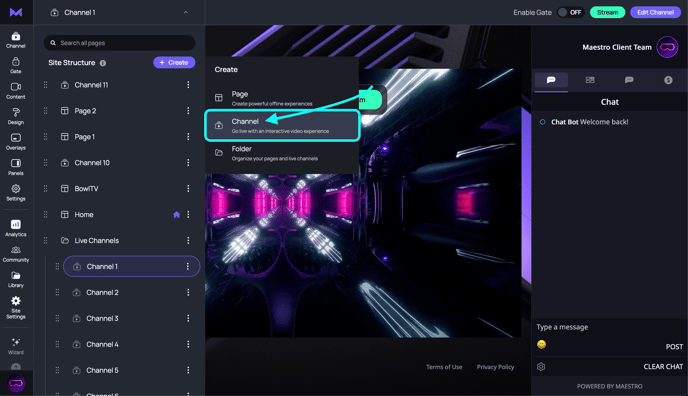
Task: Switch to the second chat bubble tab
Action: pos(629,80)
